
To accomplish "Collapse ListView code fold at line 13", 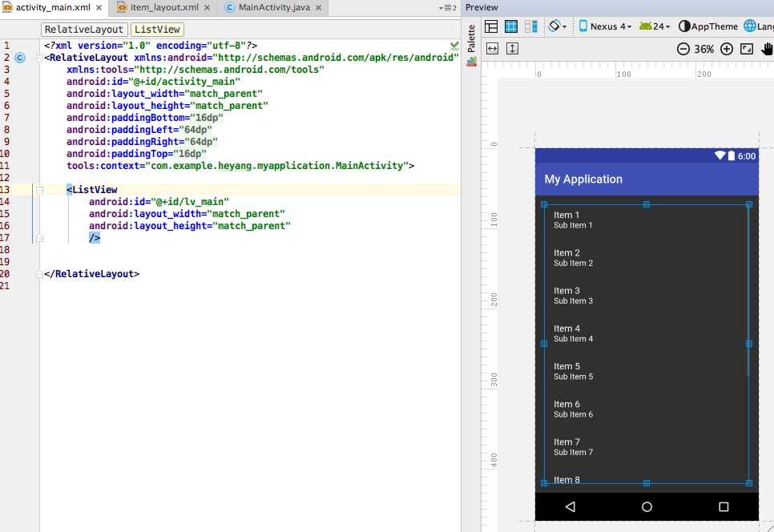I will pos(39,190).
